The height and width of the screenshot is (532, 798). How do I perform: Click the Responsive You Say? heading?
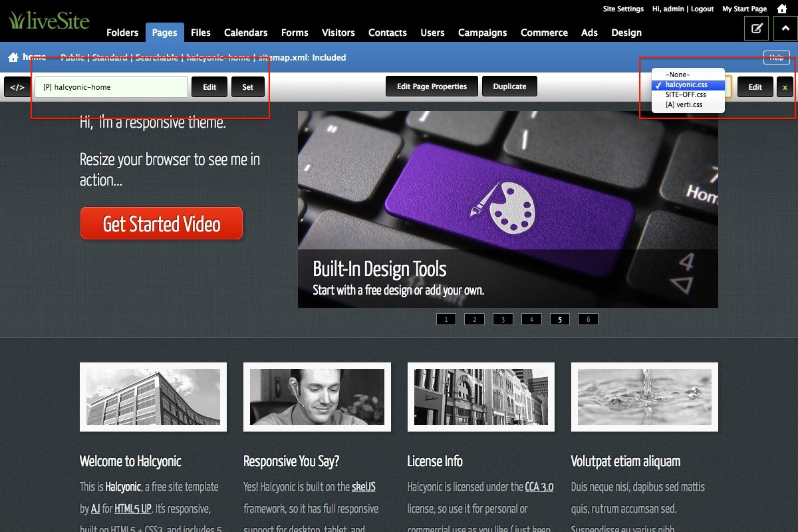click(x=291, y=461)
